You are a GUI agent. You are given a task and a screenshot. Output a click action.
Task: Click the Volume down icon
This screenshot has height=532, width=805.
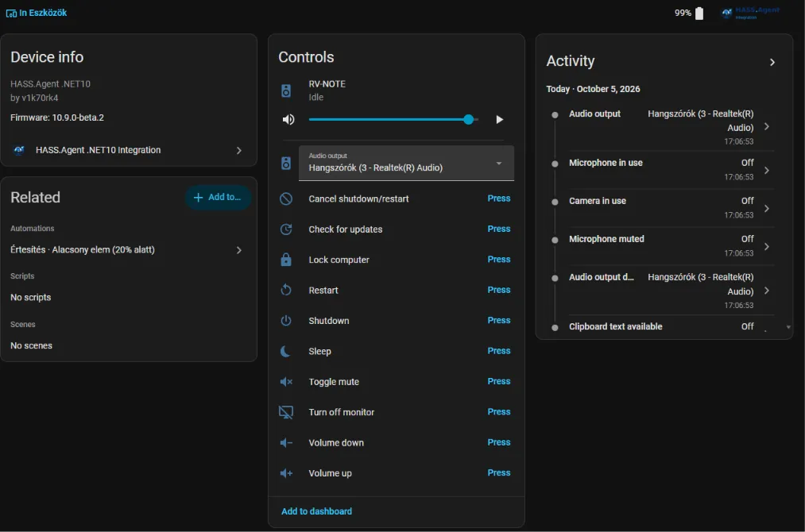(x=286, y=443)
